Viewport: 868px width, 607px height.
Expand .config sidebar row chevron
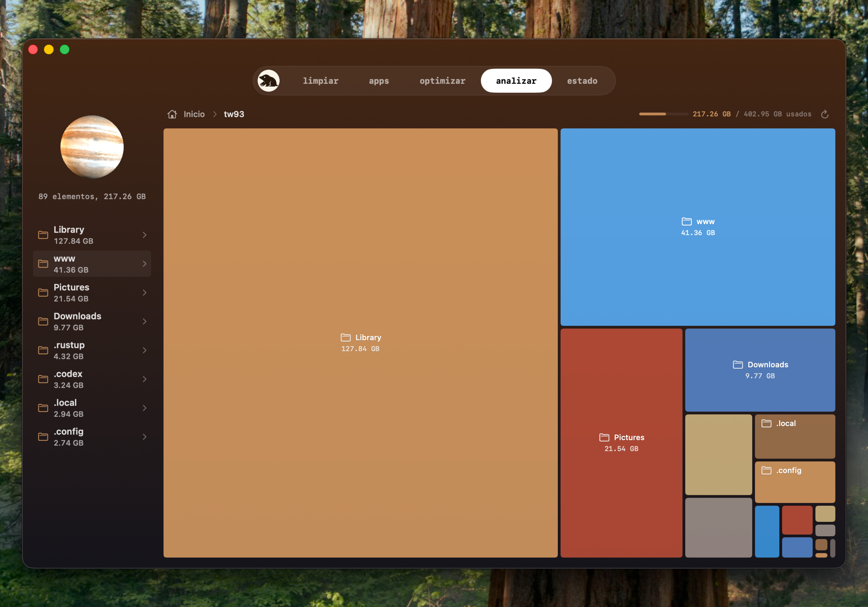tap(144, 436)
